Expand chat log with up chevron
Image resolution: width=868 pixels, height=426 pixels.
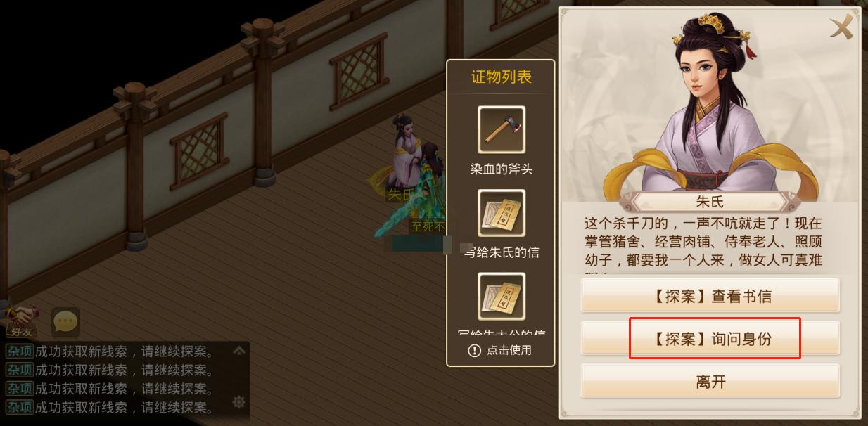239,350
